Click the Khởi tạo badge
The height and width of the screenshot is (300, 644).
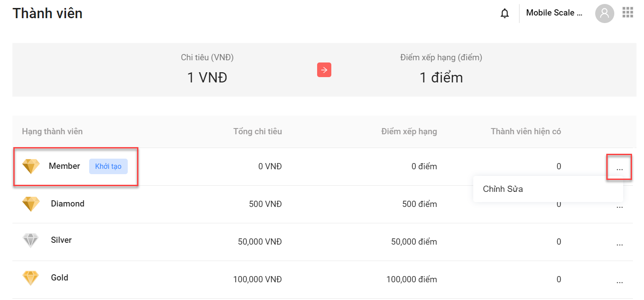(x=108, y=166)
